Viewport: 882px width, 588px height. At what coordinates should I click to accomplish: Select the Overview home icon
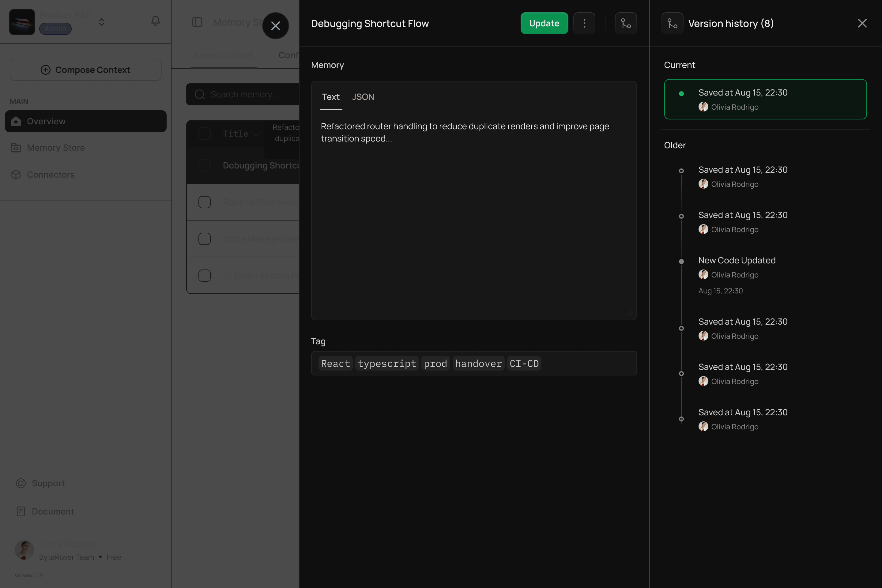click(x=16, y=121)
